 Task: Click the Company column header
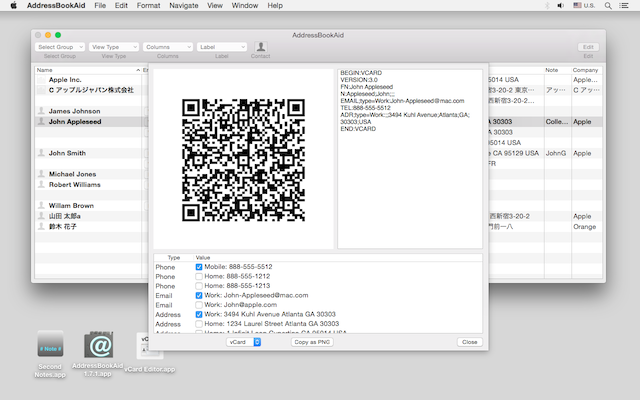click(x=586, y=70)
